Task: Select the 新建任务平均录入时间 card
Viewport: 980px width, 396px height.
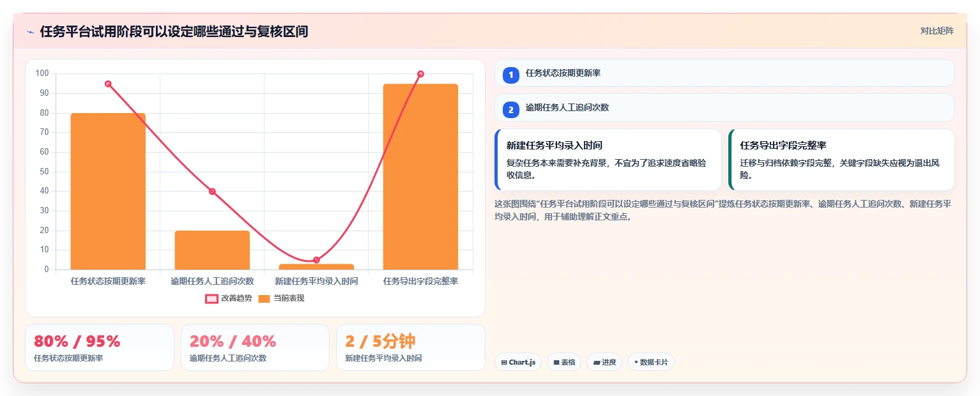Action: pyautogui.click(x=608, y=160)
